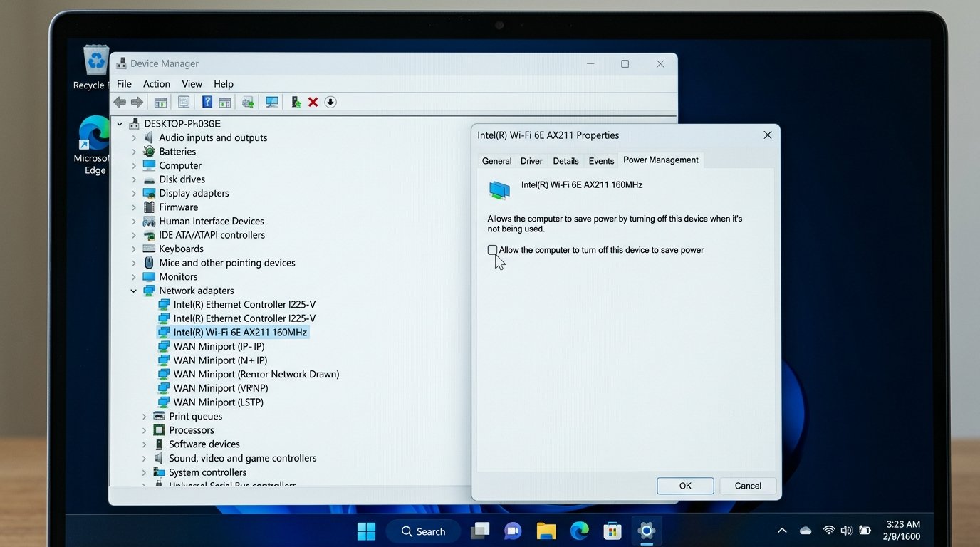Viewport: 980px width, 547px height.
Task: Click the Display adapters category icon
Action: click(x=149, y=193)
